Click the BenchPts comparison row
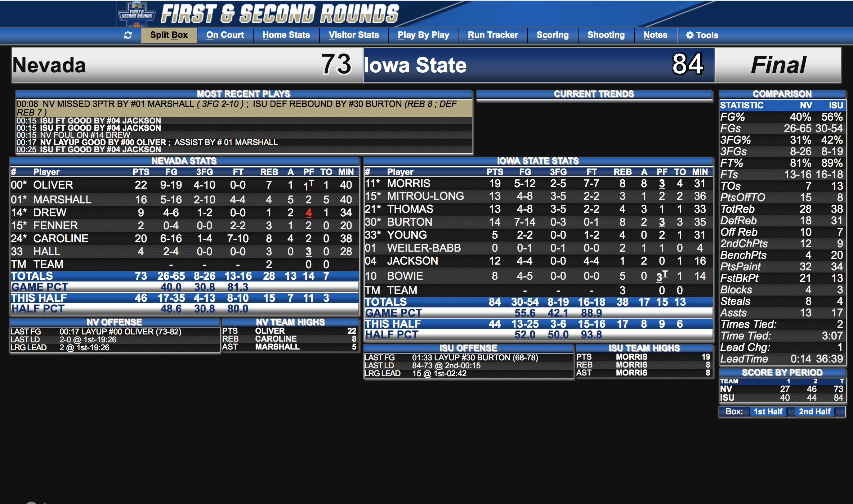Screen dimensions: 853x504 click(x=782, y=255)
